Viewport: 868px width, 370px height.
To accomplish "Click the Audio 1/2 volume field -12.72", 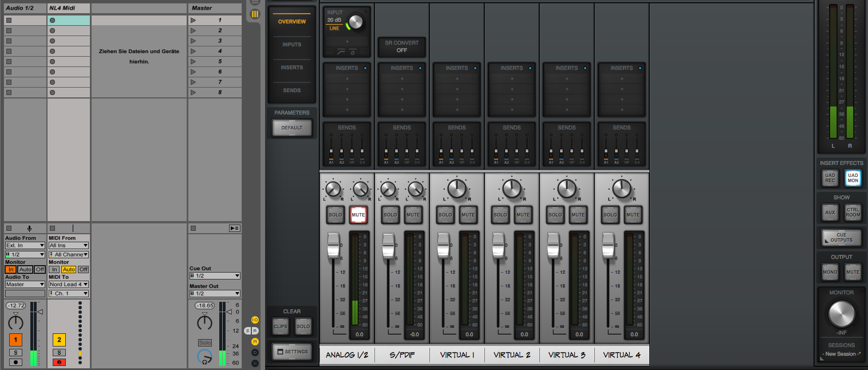I will point(16,306).
